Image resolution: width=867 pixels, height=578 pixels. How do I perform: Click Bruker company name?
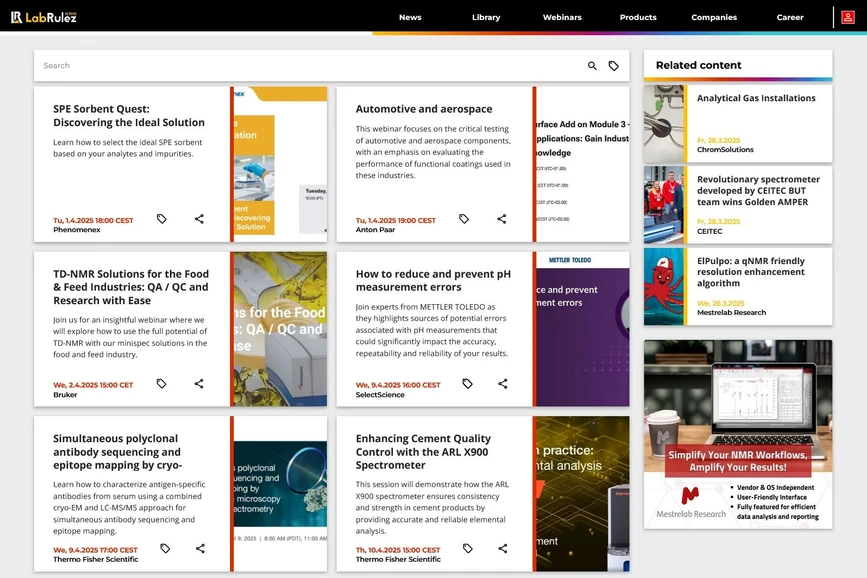click(x=65, y=394)
